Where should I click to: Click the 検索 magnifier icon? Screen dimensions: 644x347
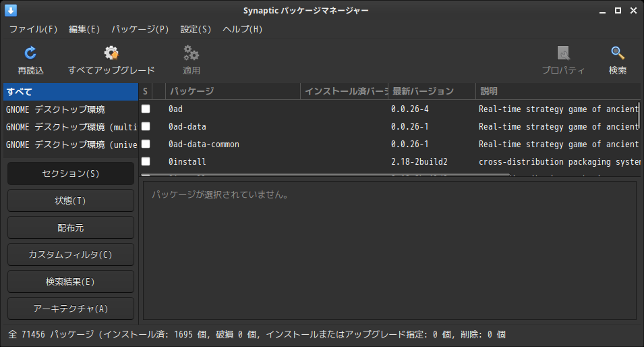pyautogui.click(x=617, y=53)
